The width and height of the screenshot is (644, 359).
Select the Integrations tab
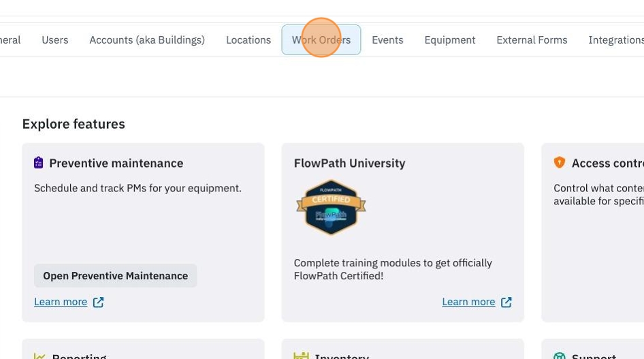pos(616,40)
